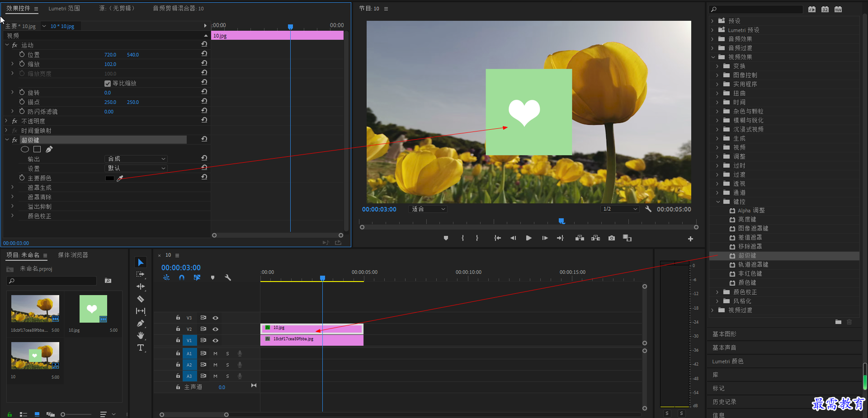Viewport: 868px width, 418px height.
Task: Open 源: (无剪辑) tab
Action: (x=117, y=8)
